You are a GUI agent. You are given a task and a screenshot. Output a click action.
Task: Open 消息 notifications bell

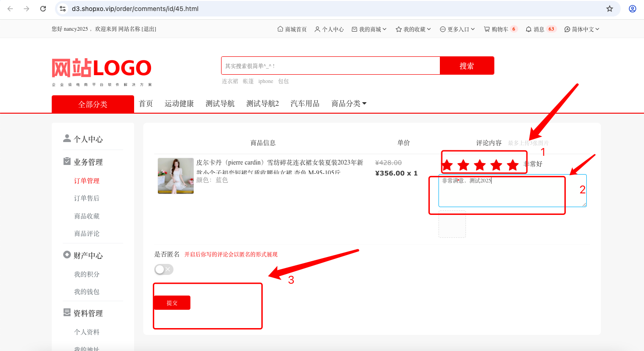(541, 29)
